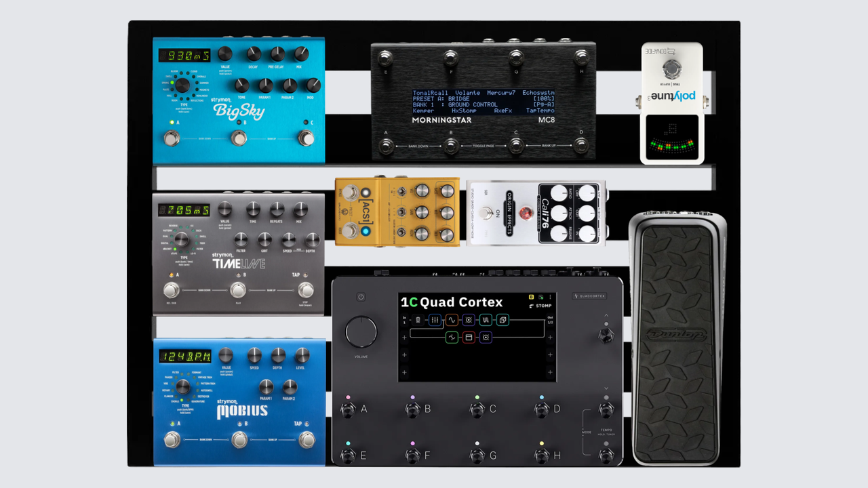Select the red window block in the second signal row
This screenshot has height=488, width=868.
(469, 337)
